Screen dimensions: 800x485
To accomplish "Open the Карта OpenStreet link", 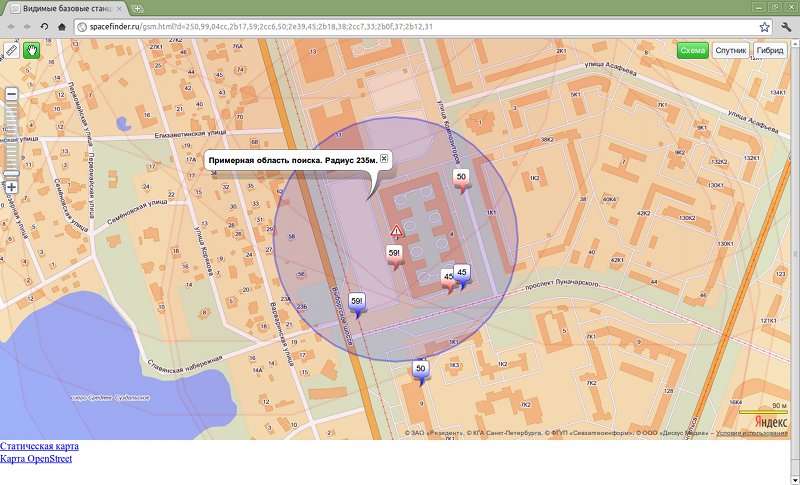I will point(36,458).
